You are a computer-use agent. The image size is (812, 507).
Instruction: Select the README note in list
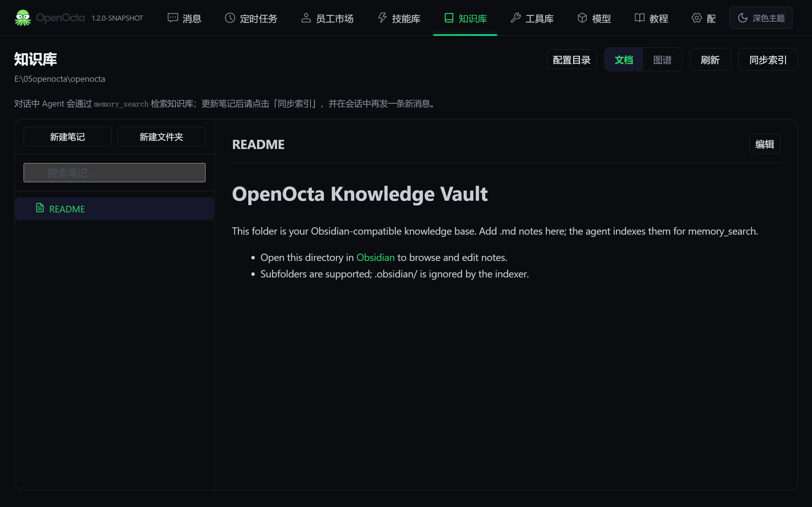pos(115,209)
